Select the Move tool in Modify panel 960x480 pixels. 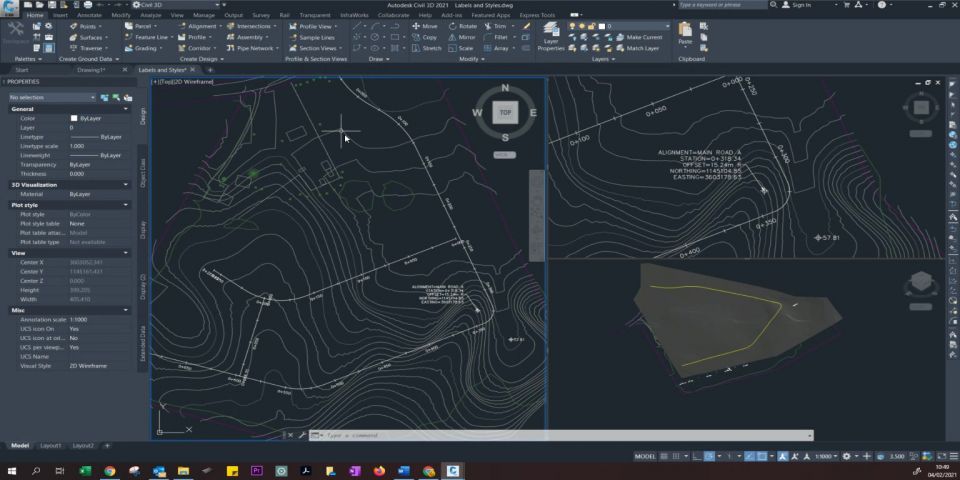click(425, 26)
